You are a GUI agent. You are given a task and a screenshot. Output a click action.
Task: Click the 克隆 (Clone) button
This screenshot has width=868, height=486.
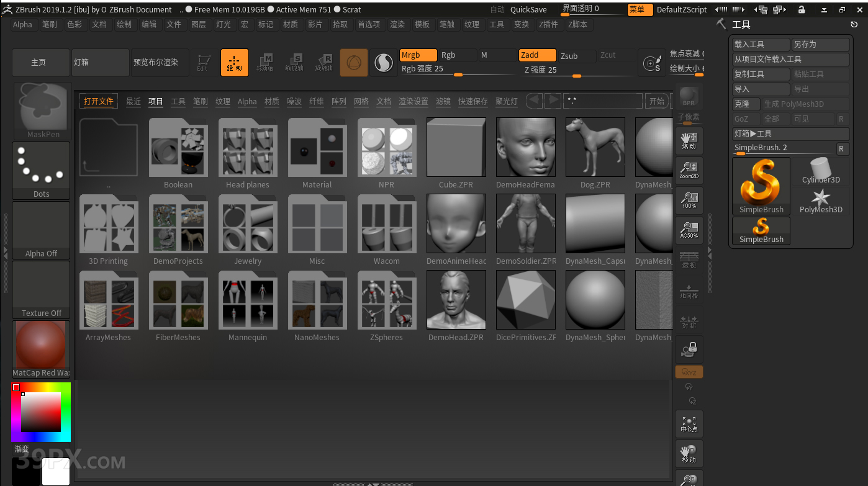click(746, 104)
